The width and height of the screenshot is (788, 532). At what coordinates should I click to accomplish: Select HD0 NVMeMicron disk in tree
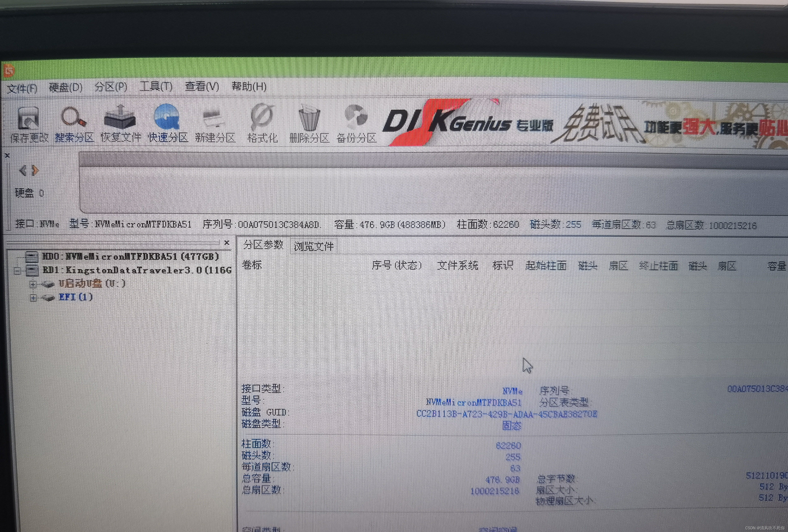(131, 256)
